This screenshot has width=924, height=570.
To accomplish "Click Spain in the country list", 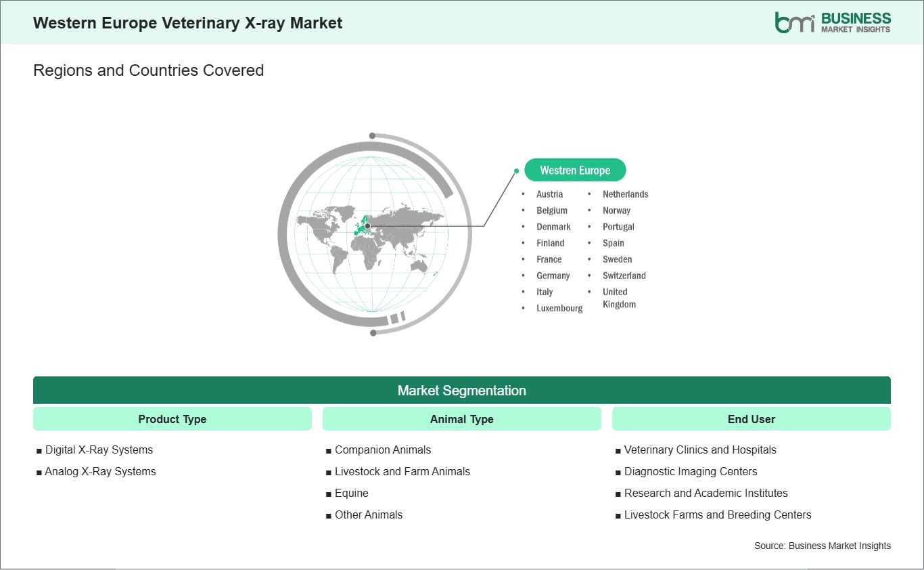I will 614,243.
